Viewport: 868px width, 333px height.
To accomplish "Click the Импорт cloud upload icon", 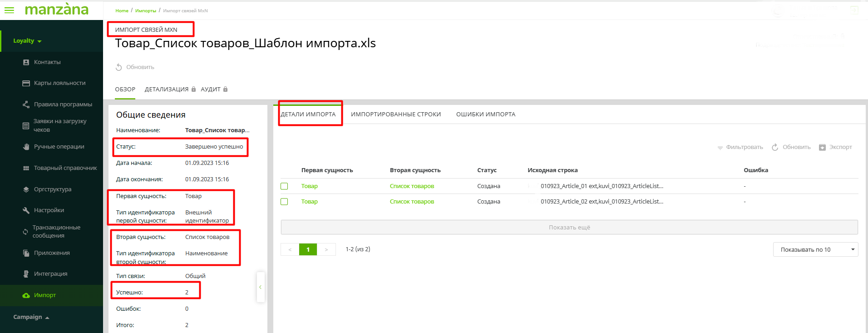I will [x=26, y=295].
